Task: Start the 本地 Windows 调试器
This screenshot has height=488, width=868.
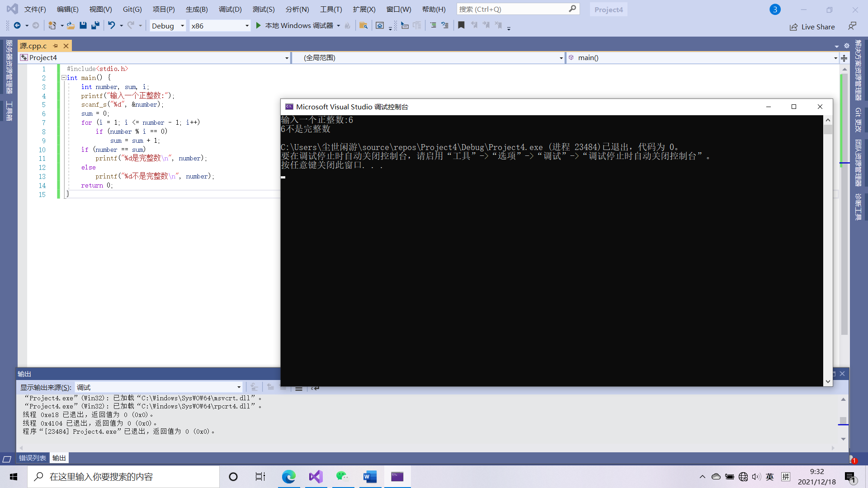Action: click(294, 26)
